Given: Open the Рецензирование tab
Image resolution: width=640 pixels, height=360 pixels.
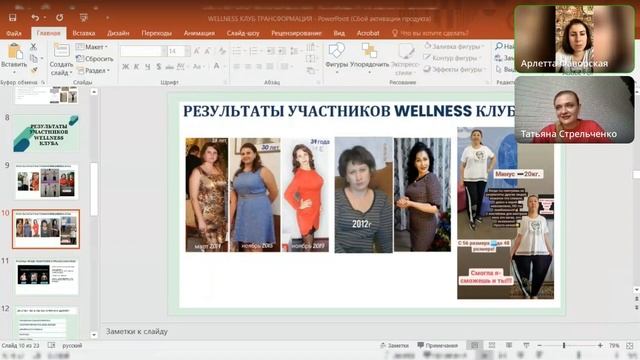Looking at the screenshot, I should pyautogui.click(x=296, y=33).
